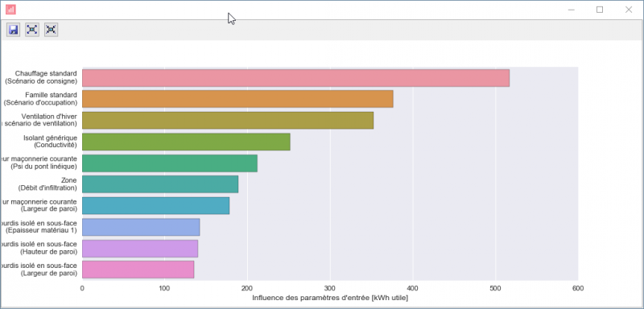Click the 'Zone' axis label
This screenshot has height=309, width=644.
[x=69, y=180]
